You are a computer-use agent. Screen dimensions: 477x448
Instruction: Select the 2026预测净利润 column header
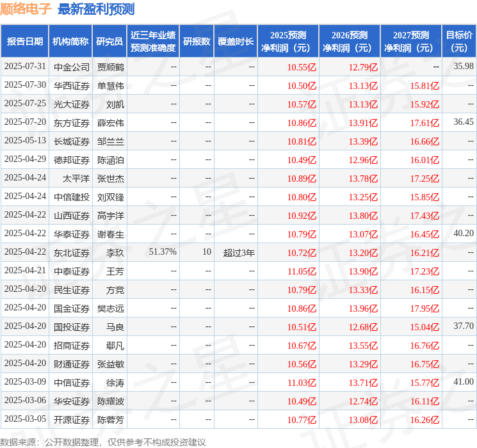pos(350,41)
